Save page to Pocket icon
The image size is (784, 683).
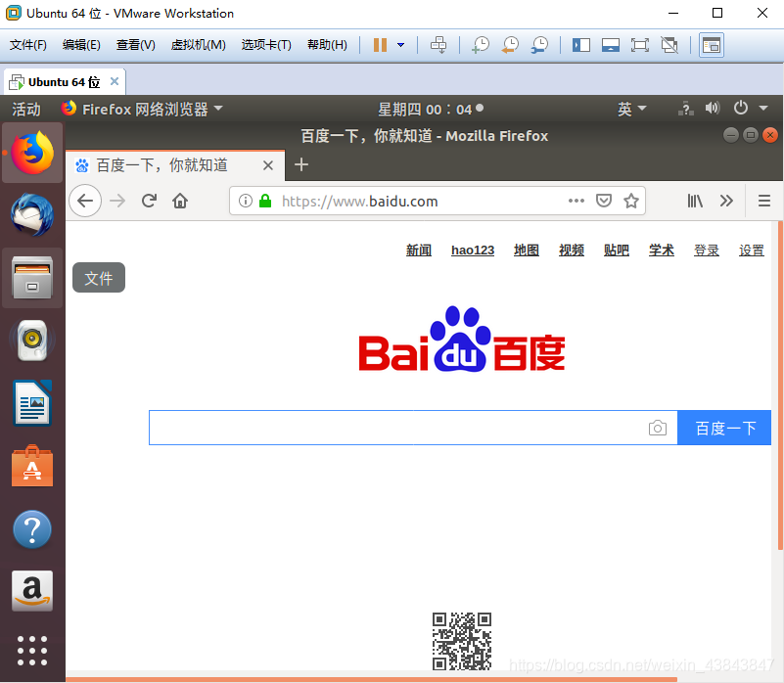coord(604,201)
